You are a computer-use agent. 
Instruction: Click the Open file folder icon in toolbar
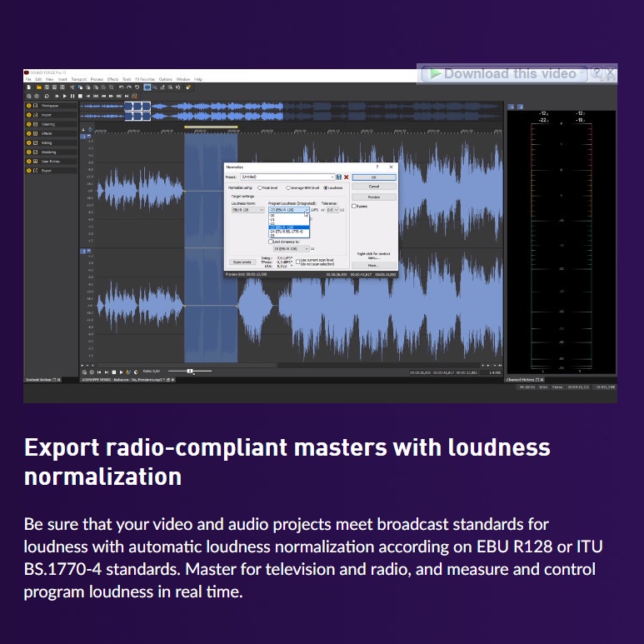(x=38, y=87)
